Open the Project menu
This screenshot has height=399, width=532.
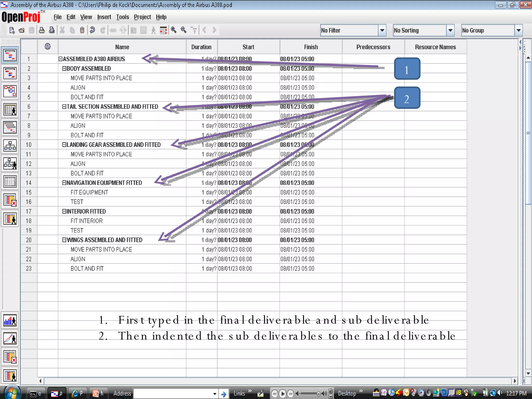(x=142, y=17)
